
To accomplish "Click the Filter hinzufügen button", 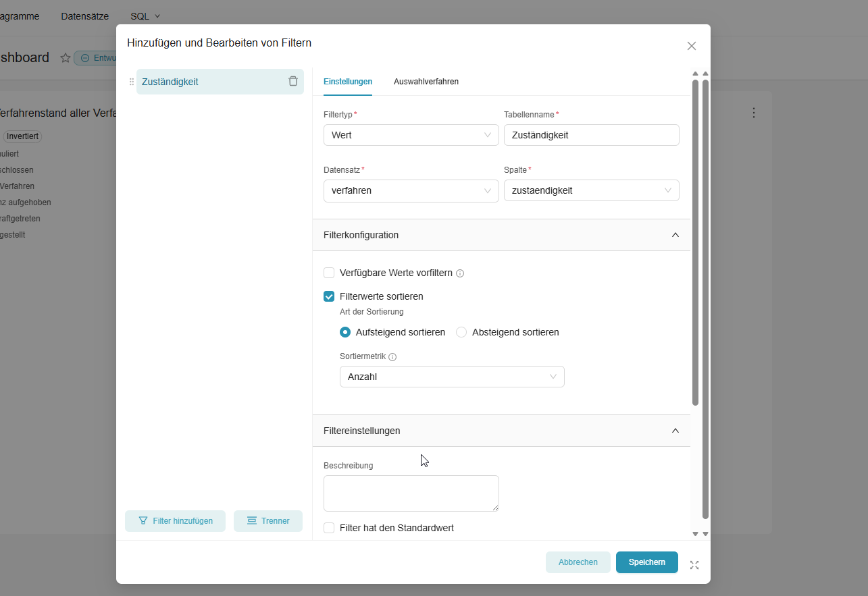I will (175, 521).
